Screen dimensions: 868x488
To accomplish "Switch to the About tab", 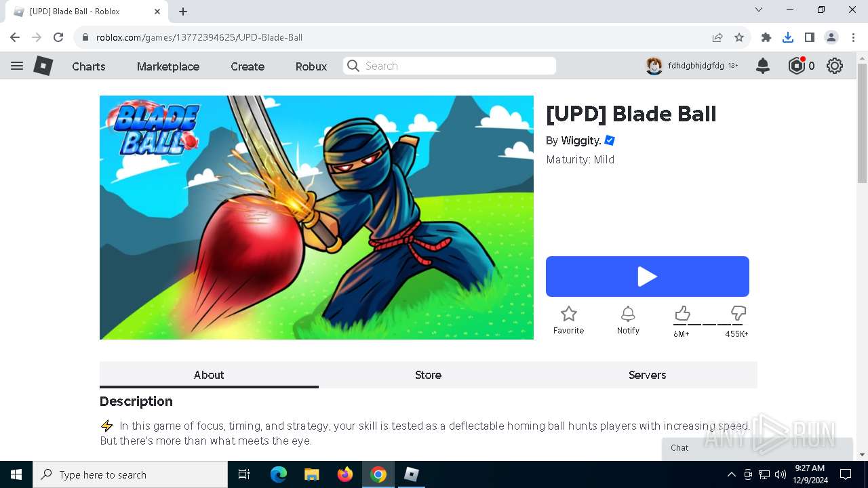I will click(x=209, y=375).
